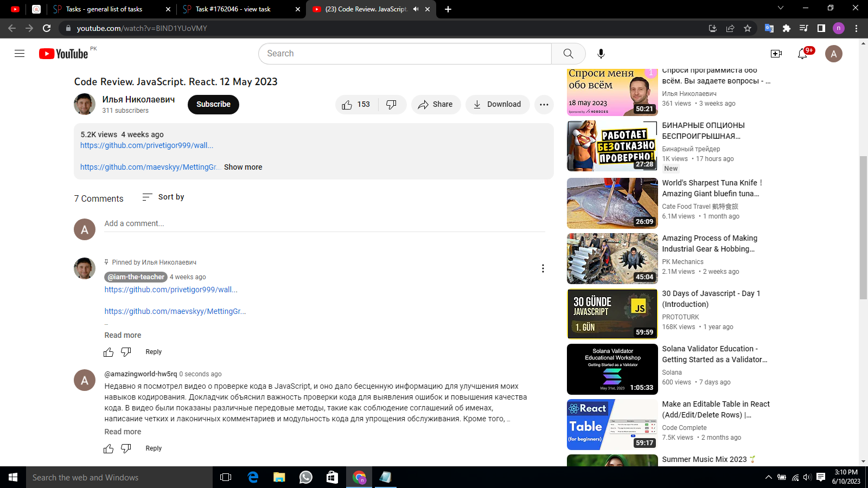868x488 pixels.
Task: Like the pinned @iam-the-teacher comment
Action: pos(108,352)
